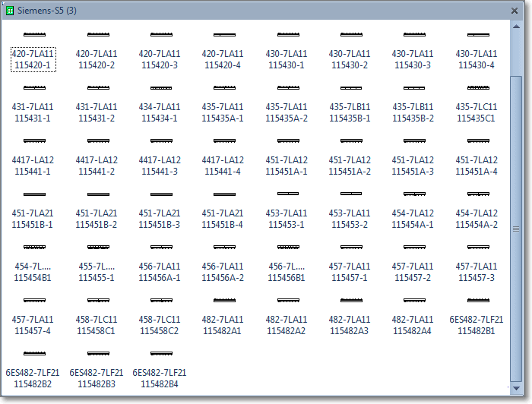Click the 115451B-3 module icon
The image size is (532, 404).
coord(161,194)
